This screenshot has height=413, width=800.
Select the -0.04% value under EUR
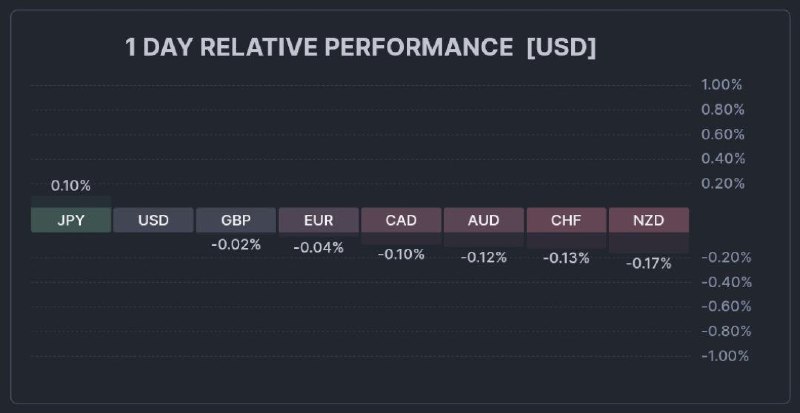tap(318, 247)
